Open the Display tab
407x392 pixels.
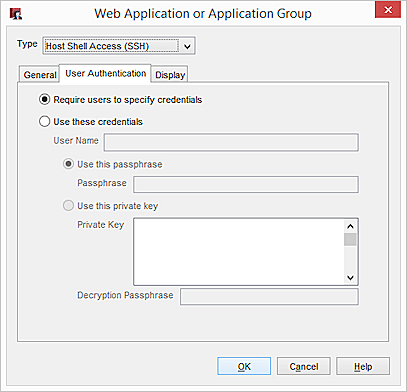pyautogui.click(x=170, y=75)
